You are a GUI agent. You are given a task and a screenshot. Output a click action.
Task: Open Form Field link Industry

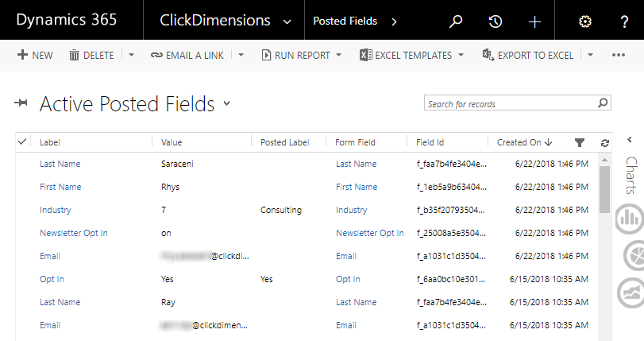click(351, 210)
